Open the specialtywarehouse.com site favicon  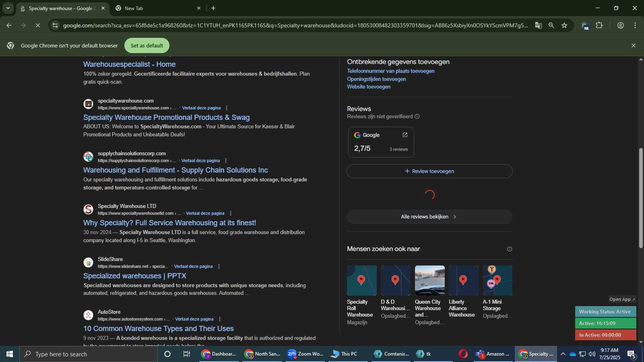(x=88, y=104)
